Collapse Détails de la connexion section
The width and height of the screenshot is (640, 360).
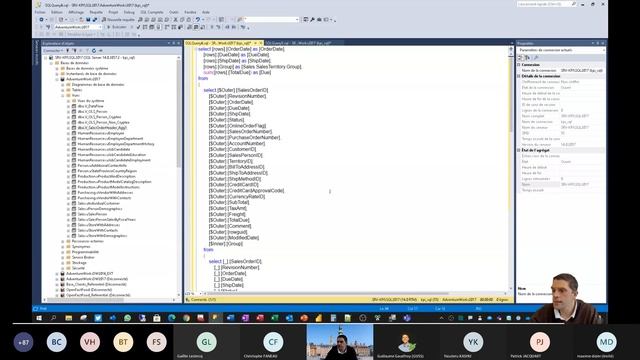[x=519, y=76]
